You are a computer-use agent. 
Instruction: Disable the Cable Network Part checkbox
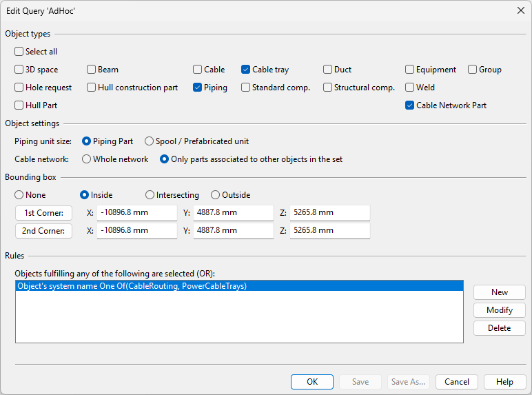(x=410, y=105)
